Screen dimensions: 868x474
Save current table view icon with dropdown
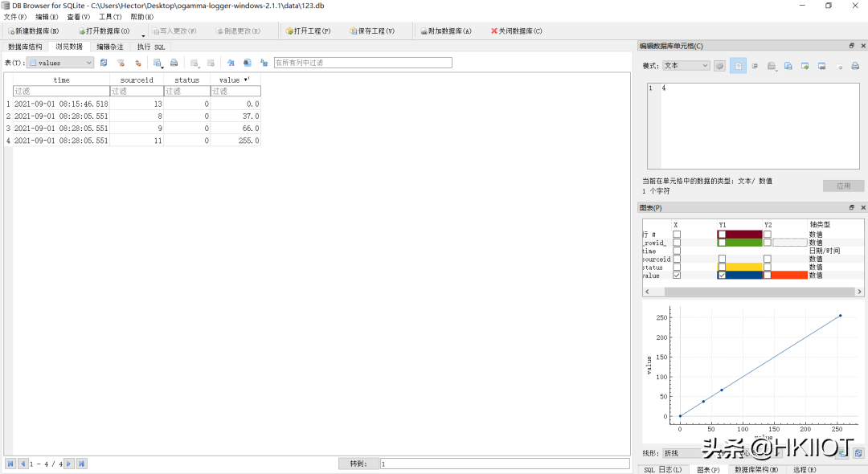pos(158,63)
